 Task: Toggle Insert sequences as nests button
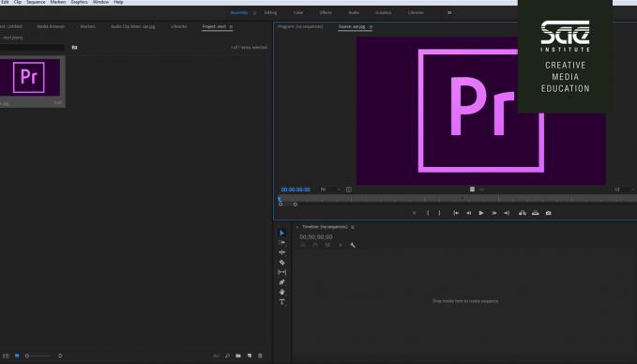[x=303, y=245]
